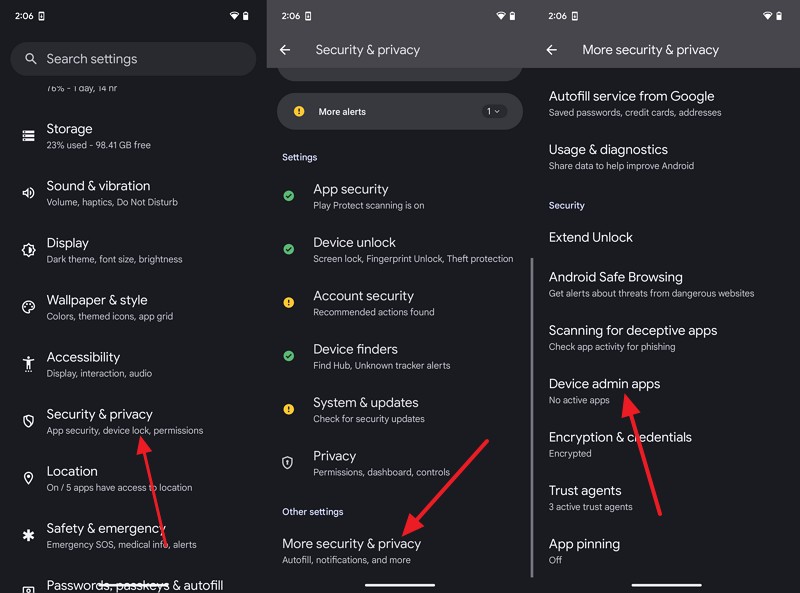The image size is (800, 593).
Task: Open Location settings
Action: 133,479
